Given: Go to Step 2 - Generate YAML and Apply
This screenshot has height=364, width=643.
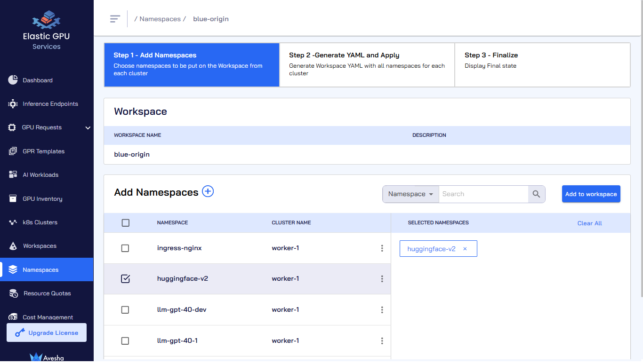Looking at the screenshot, I should coord(367,65).
